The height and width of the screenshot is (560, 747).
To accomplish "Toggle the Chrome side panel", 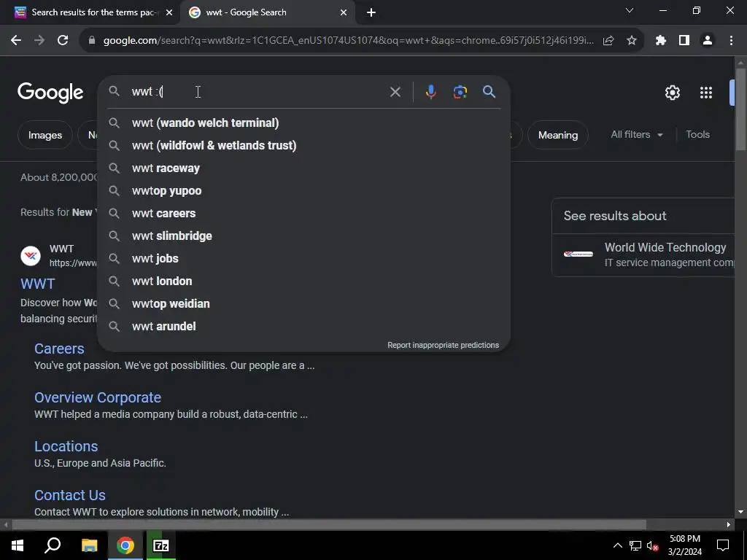I will (x=684, y=41).
